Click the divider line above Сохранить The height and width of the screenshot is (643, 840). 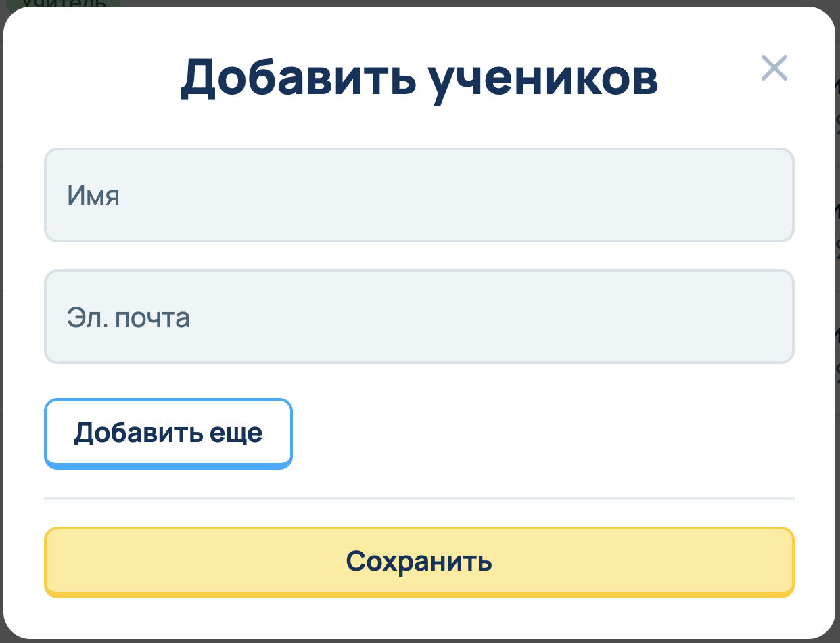[x=419, y=498]
